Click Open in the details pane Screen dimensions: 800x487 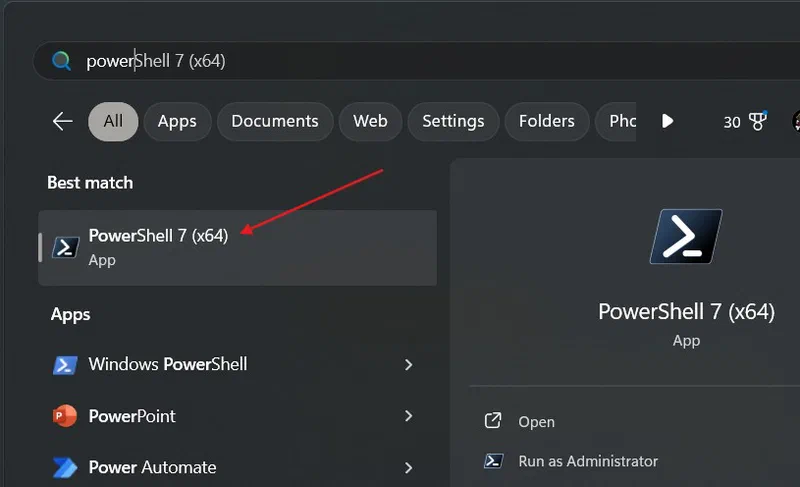(x=536, y=422)
